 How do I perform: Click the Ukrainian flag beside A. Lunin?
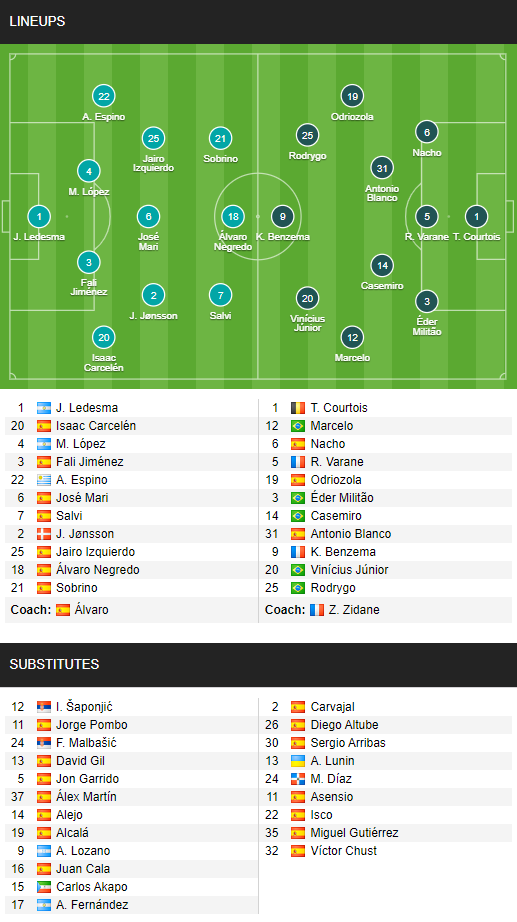(x=298, y=761)
